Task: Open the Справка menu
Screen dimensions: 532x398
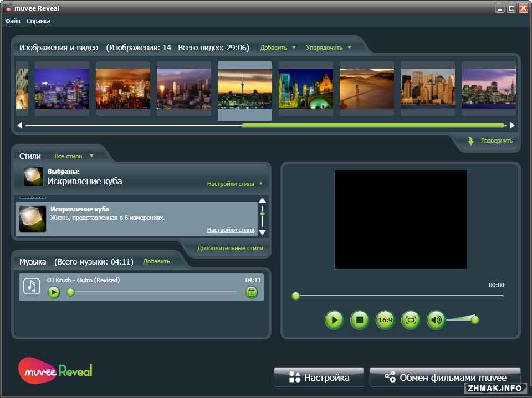Action: [38, 21]
